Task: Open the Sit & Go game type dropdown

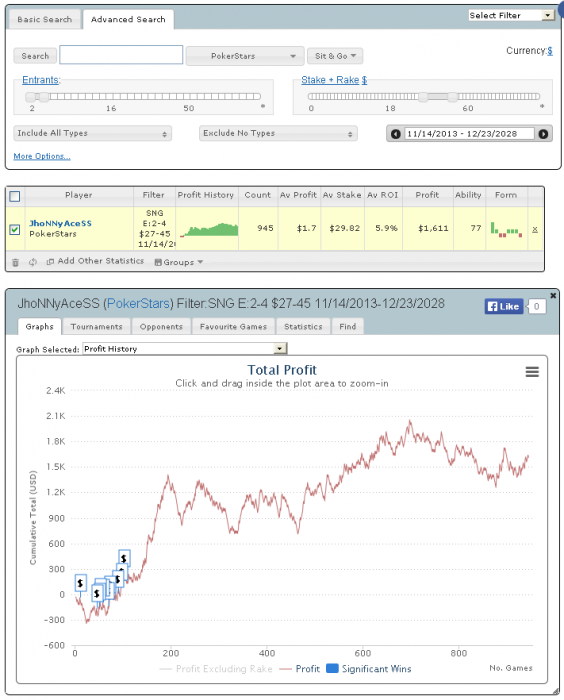Action: pos(335,56)
